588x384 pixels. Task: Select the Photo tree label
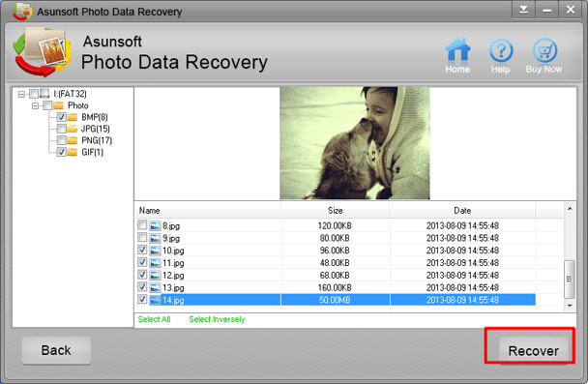pyautogui.click(x=78, y=105)
